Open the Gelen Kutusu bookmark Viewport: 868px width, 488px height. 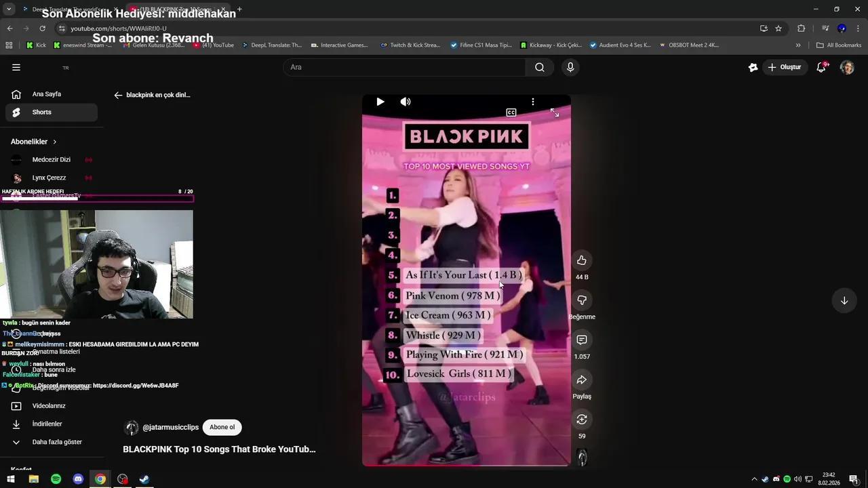(153, 45)
